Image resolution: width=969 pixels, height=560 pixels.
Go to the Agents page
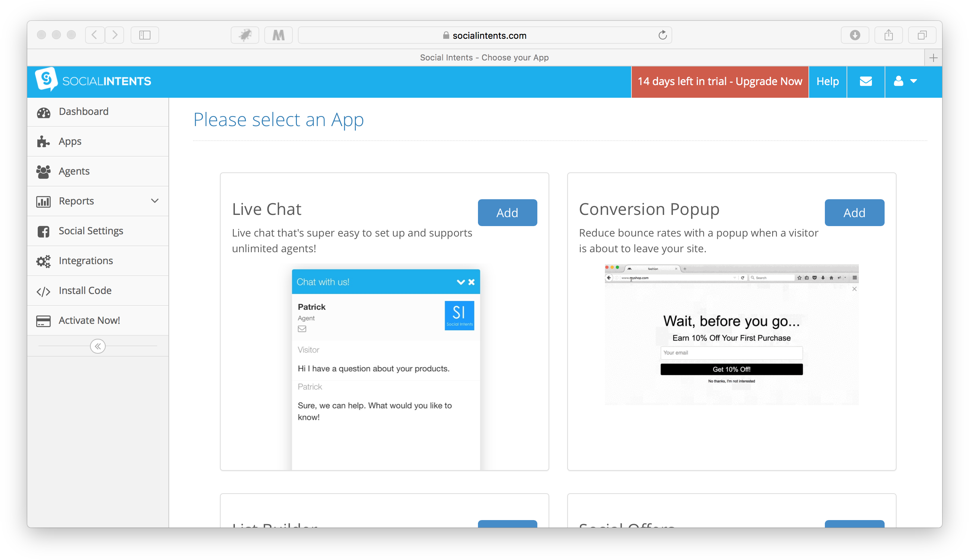(98, 171)
